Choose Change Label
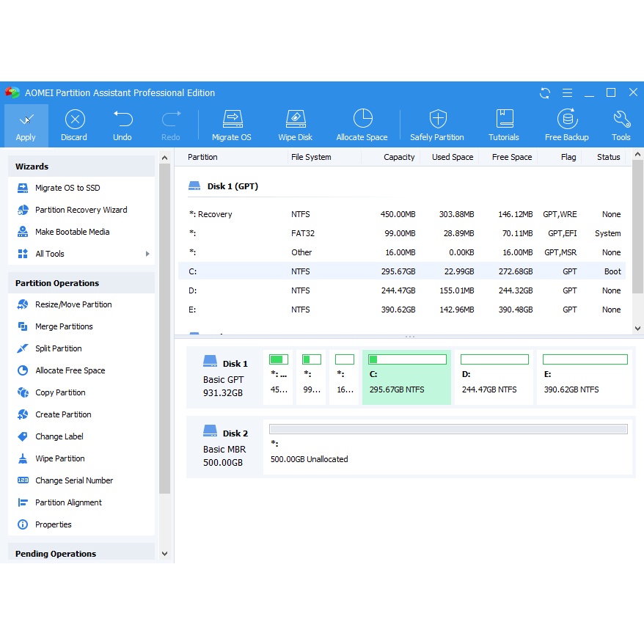The image size is (644, 644). click(x=81, y=436)
